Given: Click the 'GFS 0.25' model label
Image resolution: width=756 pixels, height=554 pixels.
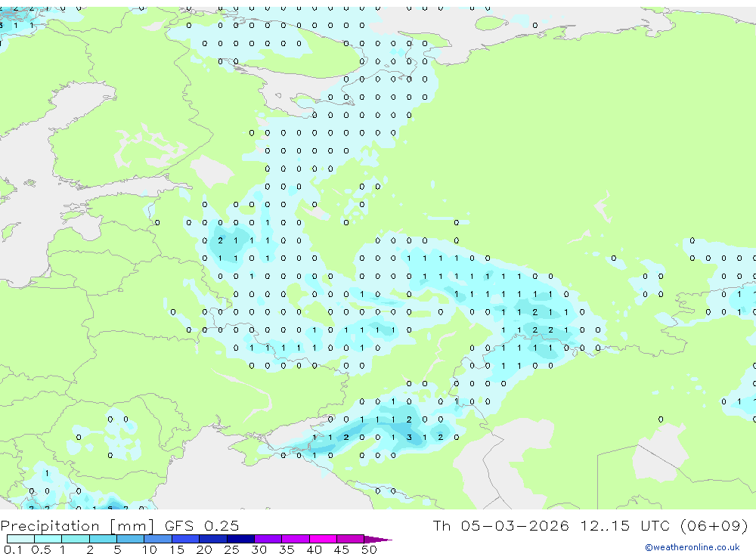Looking at the screenshot, I should [202, 525].
